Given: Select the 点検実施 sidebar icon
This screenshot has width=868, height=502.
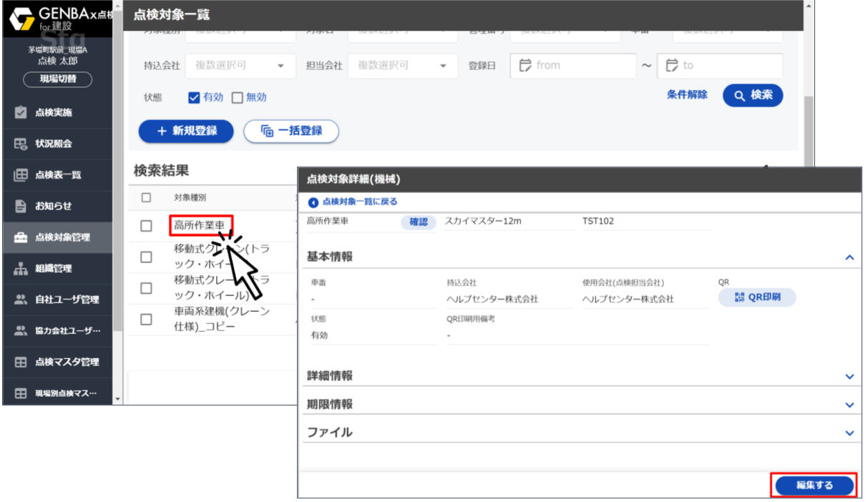Looking at the screenshot, I should click(20, 112).
